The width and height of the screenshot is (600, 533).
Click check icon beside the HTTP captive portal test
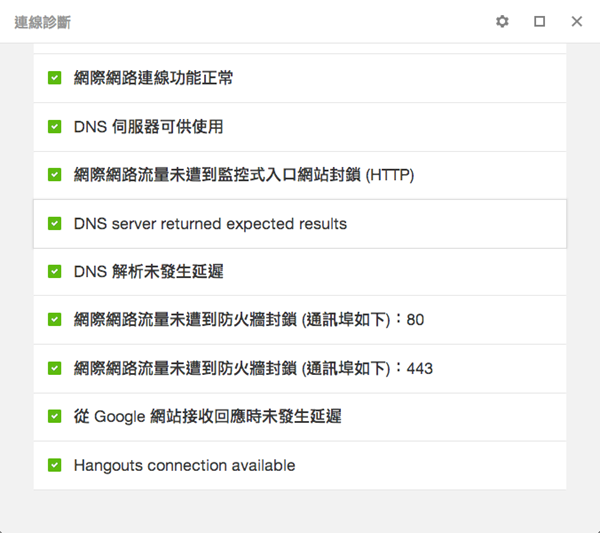55,175
